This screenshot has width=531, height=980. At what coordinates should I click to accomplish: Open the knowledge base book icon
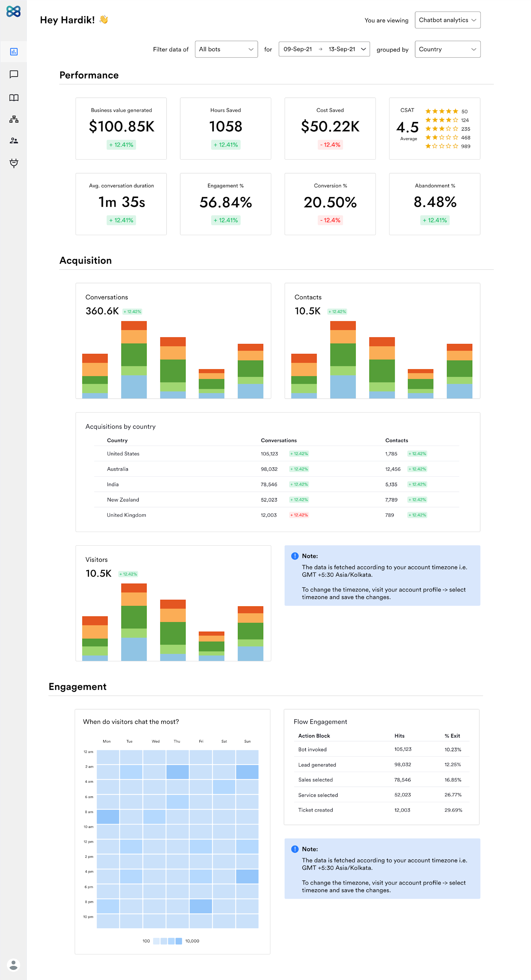(14, 98)
